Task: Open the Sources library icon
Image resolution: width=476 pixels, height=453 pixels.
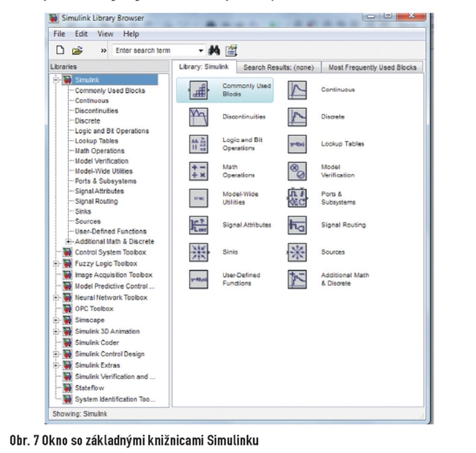Action: click(x=297, y=252)
